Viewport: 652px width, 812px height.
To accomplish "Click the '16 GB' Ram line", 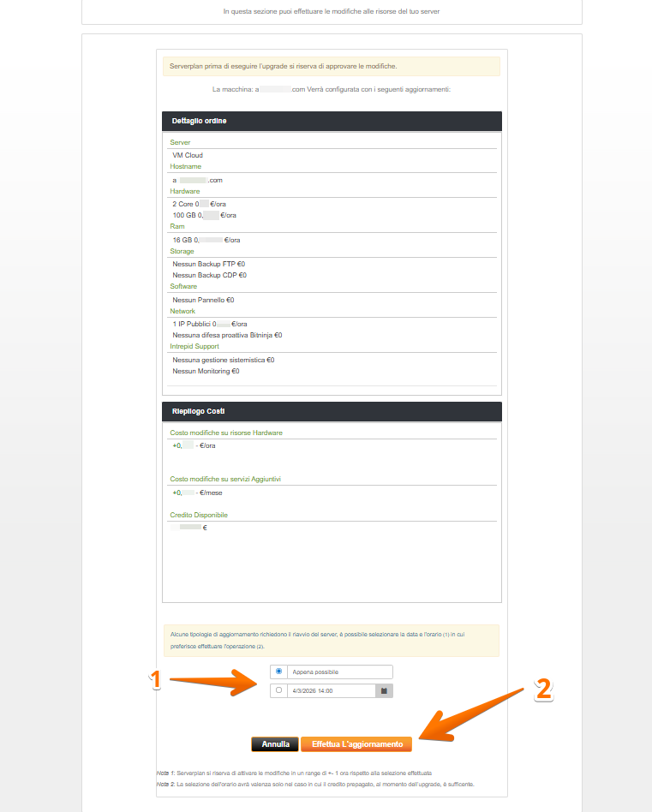I will [206, 240].
